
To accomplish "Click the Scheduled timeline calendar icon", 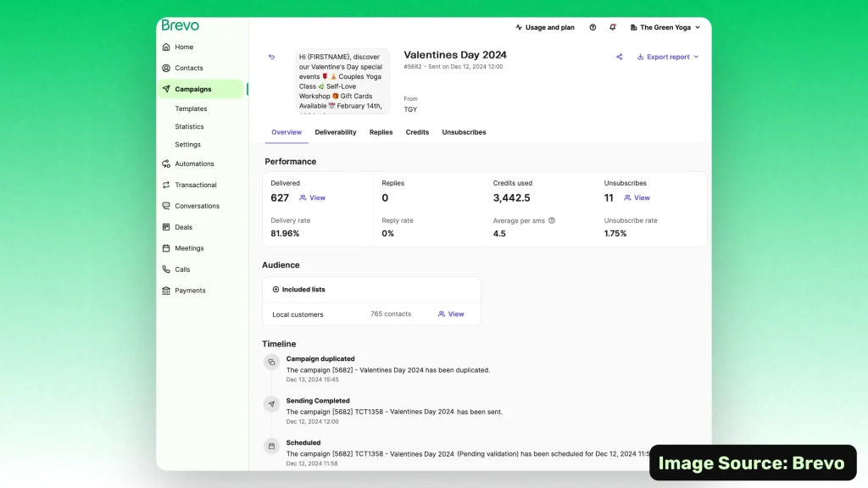I will [x=272, y=446].
